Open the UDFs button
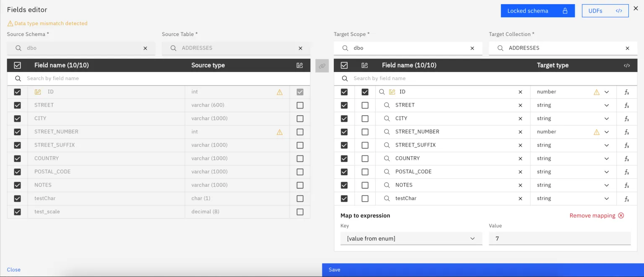The image size is (644, 277). tap(605, 11)
